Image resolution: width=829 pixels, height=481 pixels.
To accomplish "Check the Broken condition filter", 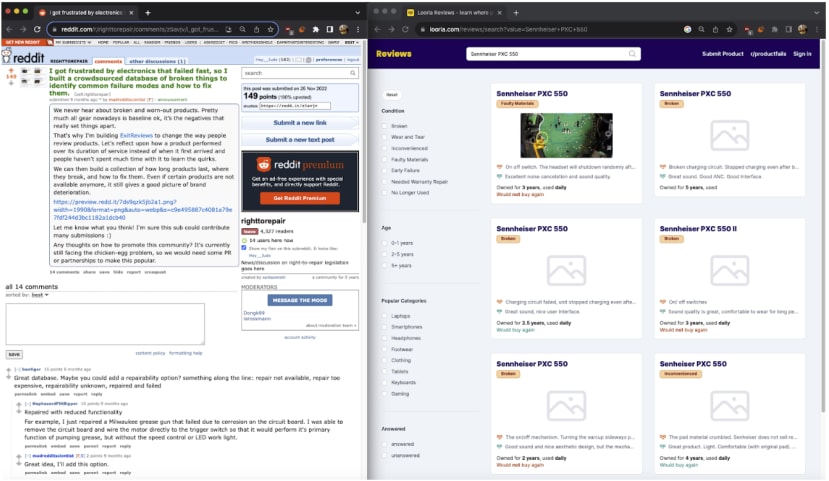I will tap(384, 126).
